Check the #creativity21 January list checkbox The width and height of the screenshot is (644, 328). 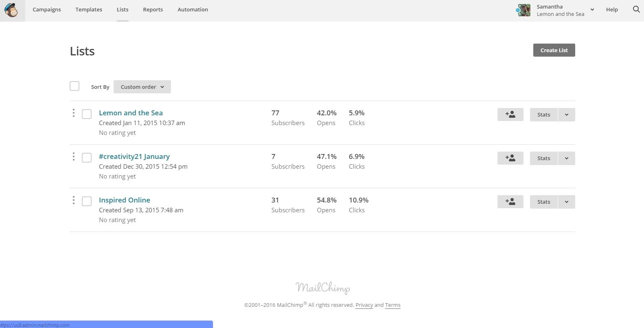(x=87, y=158)
